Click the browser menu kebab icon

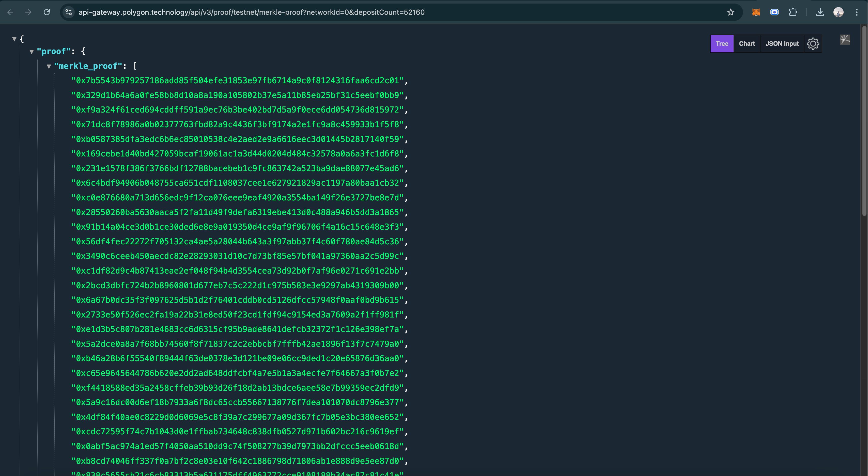pos(857,12)
